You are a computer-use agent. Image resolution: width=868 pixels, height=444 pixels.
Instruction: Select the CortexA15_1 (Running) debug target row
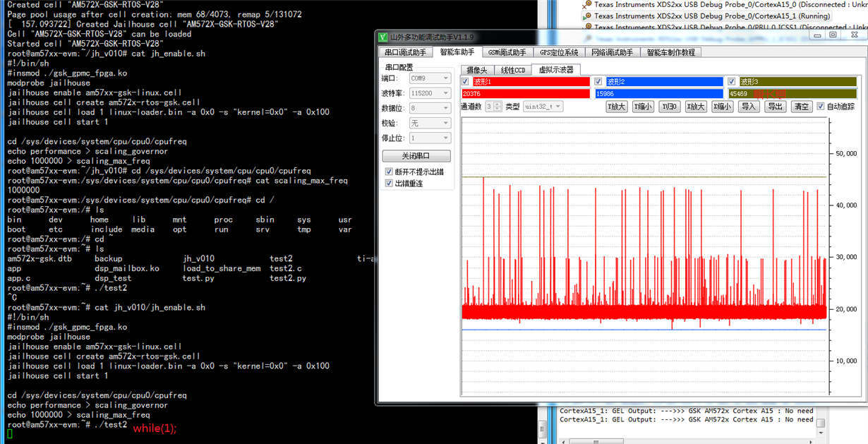706,16
